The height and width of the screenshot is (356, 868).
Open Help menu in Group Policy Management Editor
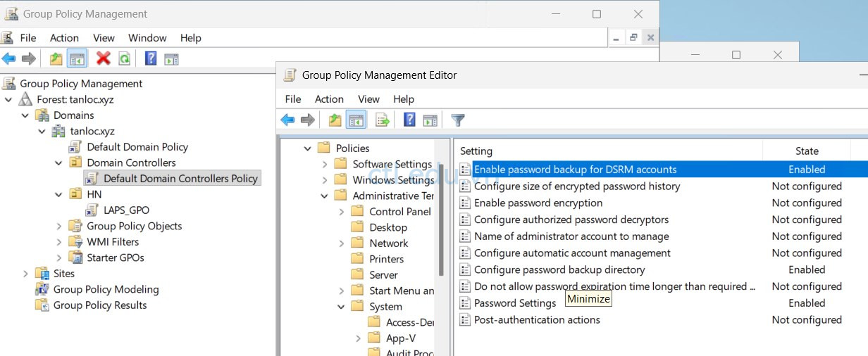[x=404, y=99]
